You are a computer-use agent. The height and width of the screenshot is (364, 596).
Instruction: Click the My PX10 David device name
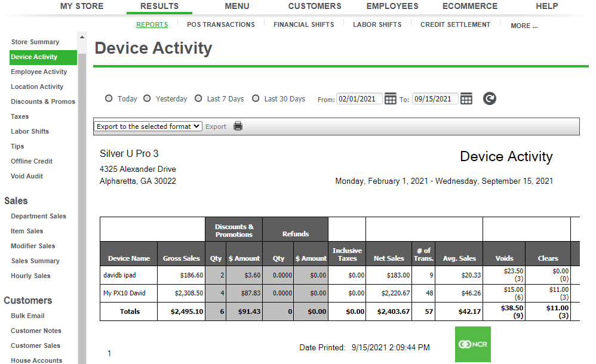tap(124, 293)
